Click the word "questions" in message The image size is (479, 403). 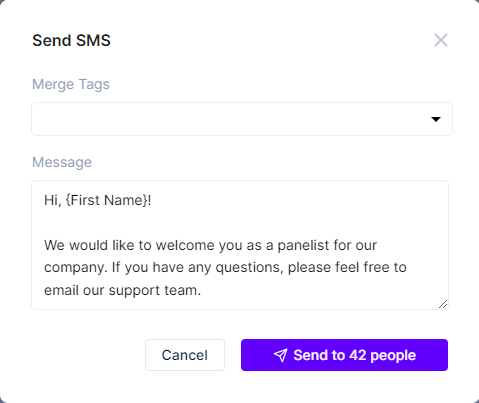[x=248, y=268]
